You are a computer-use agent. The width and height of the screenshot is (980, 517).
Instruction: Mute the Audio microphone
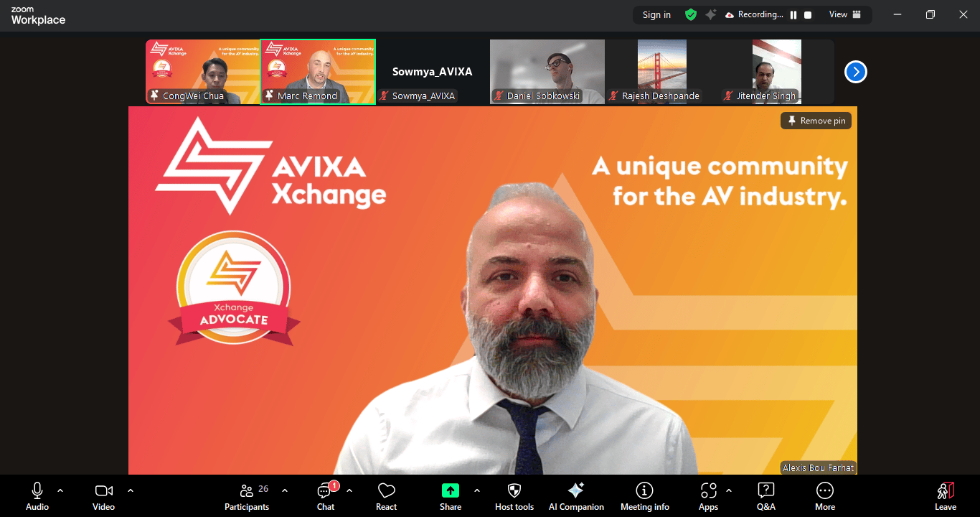point(37,495)
